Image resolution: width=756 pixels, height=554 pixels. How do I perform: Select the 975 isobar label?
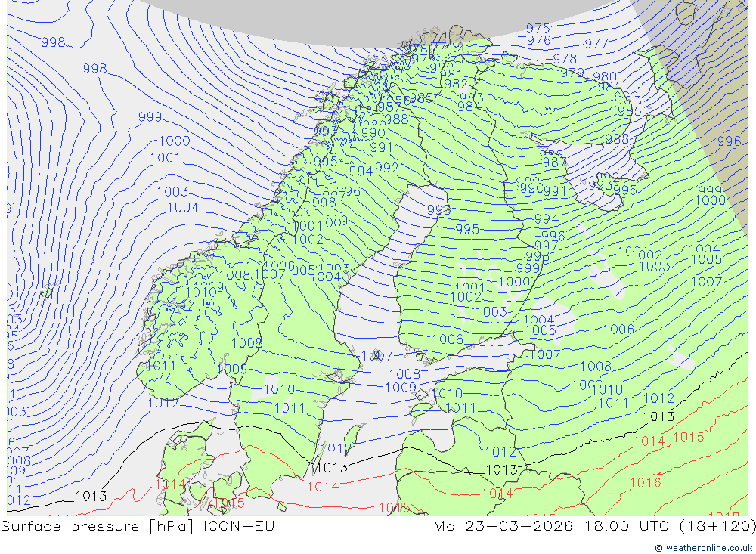tap(538, 28)
